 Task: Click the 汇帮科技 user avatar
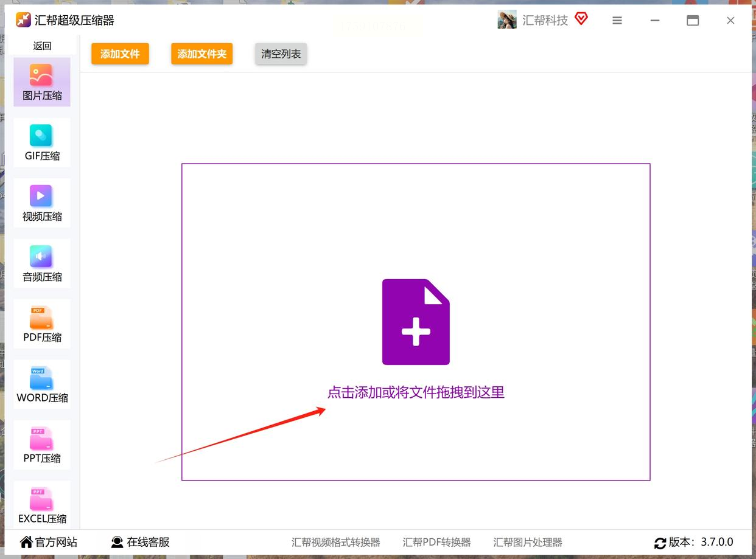(507, 20)
